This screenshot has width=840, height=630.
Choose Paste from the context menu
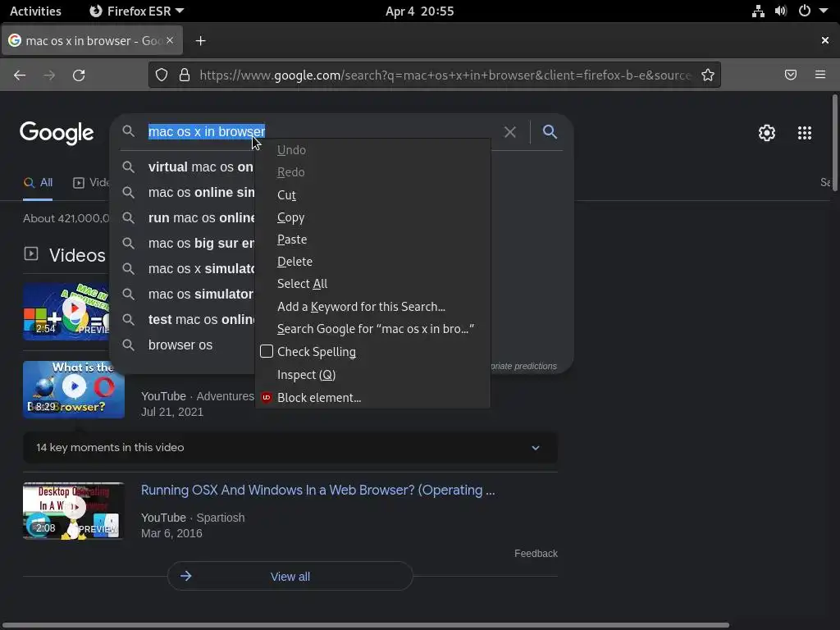(x=372, y=240)
